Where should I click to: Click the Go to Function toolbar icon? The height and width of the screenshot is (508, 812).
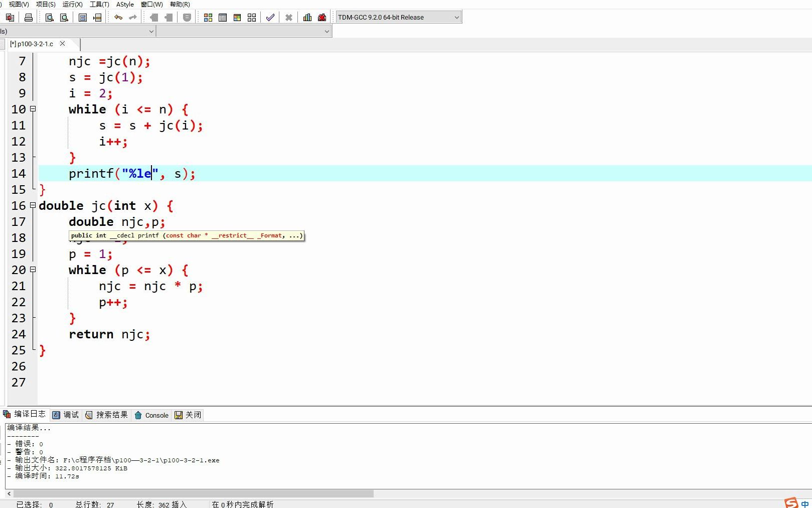(83, 18)
